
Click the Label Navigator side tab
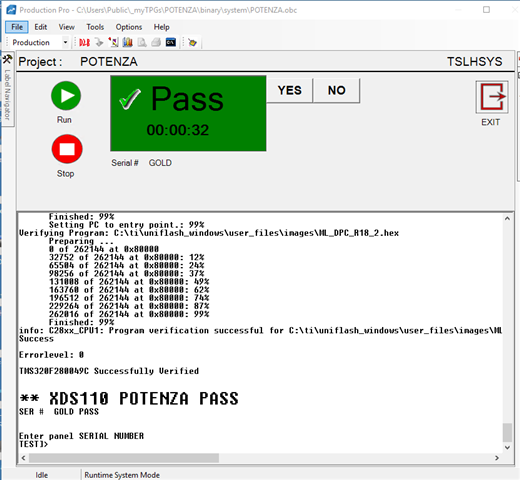tap(7, 95)
